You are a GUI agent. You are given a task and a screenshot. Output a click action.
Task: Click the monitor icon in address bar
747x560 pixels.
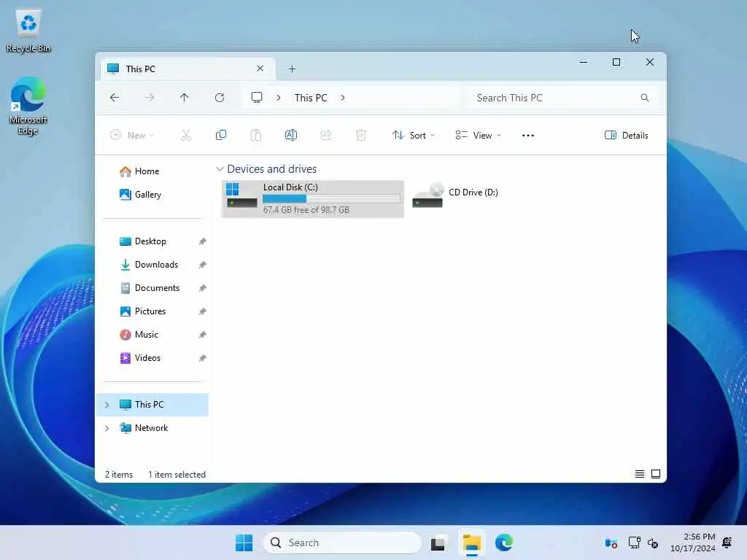pyautogui.click(x=257, y=98)
